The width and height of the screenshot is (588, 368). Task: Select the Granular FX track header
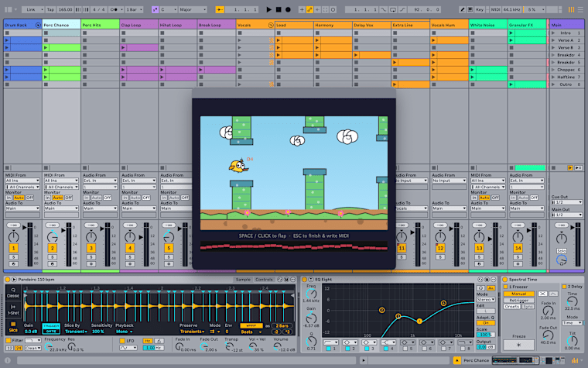(527, 25)
